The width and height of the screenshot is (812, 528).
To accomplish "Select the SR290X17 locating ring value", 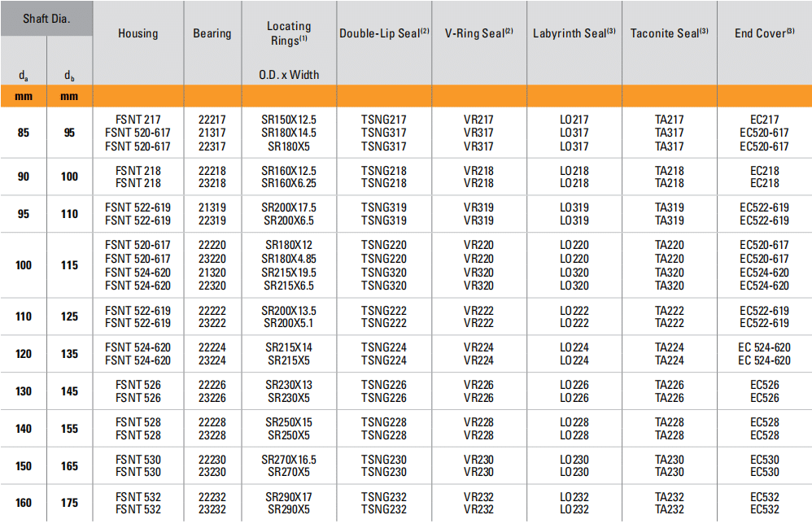I will 289,497.
